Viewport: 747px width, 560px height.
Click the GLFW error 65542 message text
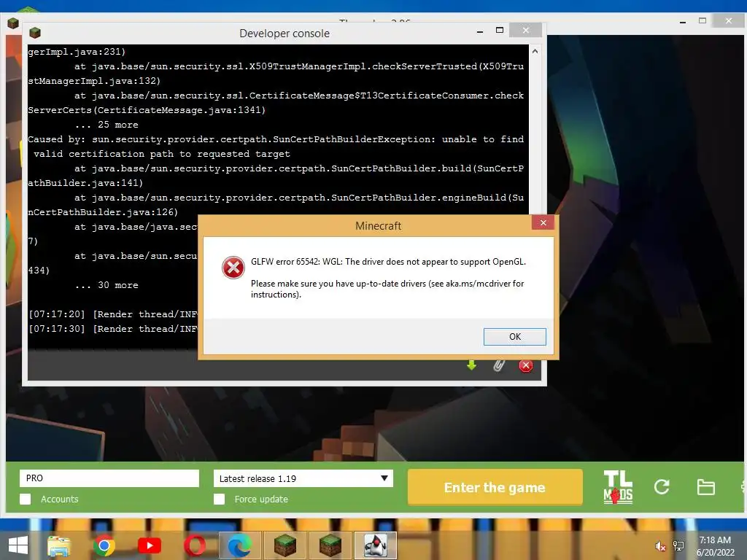(x=388, y=262)
